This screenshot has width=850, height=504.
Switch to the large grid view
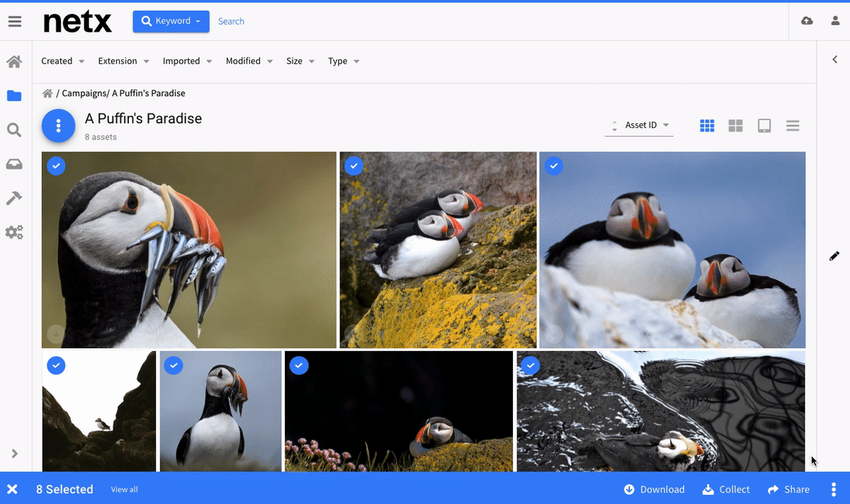[x=736, y=125]
